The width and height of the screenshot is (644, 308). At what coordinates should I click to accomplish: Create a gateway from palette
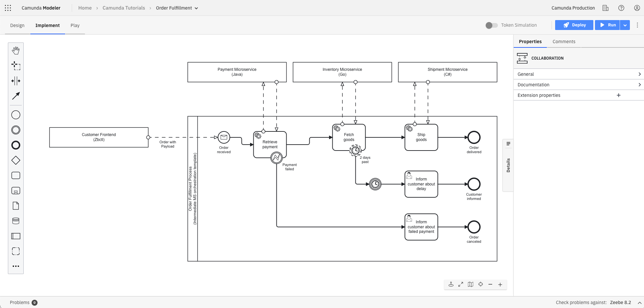[16, 160]
